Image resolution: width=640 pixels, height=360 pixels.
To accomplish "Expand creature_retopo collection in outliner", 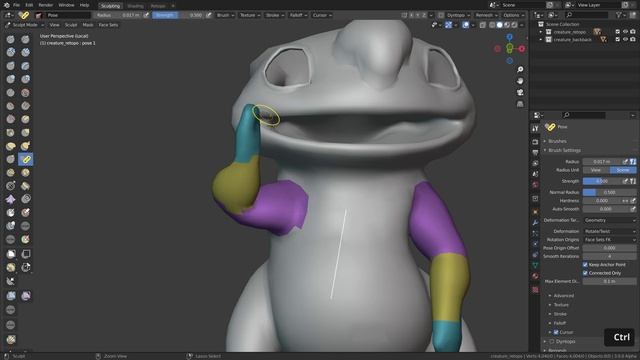I will (541, 32).
